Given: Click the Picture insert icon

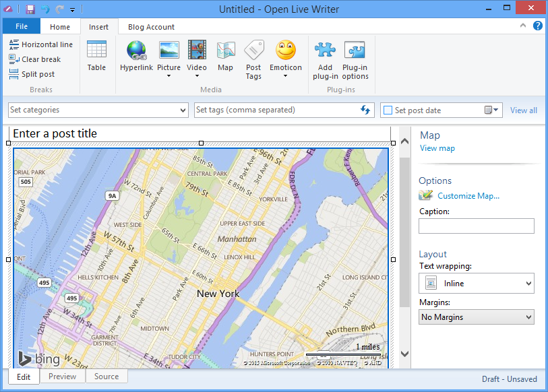Looking at the screenshot, I should (169, 50).
